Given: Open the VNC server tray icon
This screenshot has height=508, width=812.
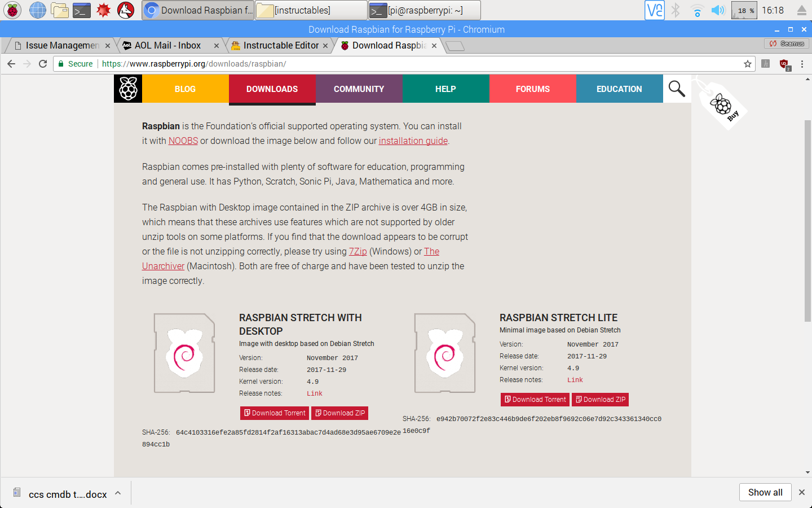Looking at the screenshot, I should pyautogui.click(x=654, y=10).
